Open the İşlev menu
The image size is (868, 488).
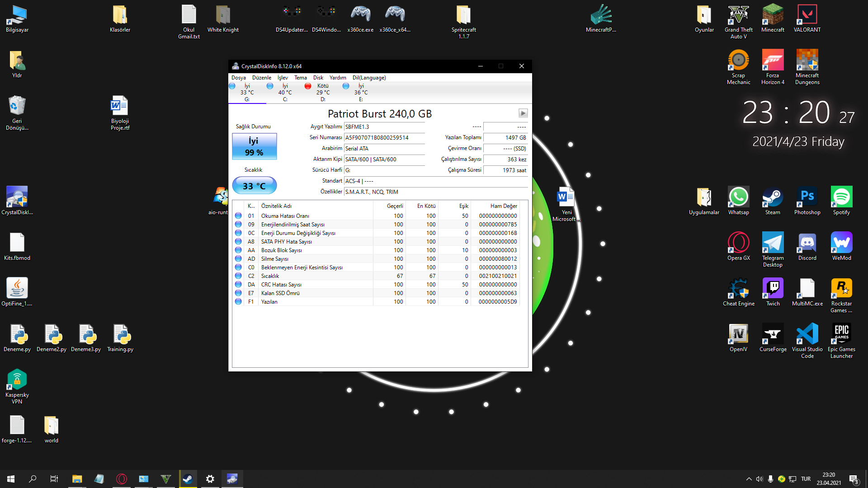click(x=283, y=78)
